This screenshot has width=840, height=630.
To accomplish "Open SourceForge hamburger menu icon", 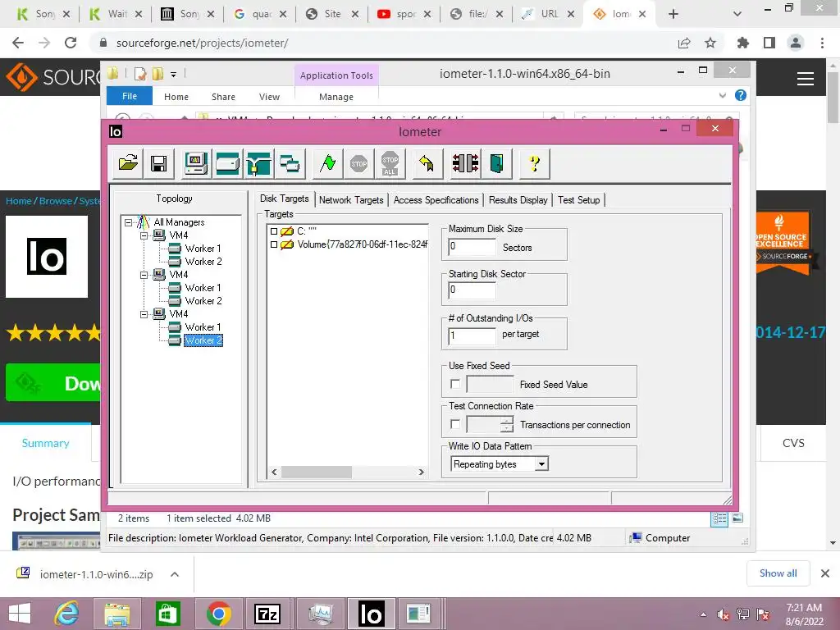I will [x=806, y=79].
